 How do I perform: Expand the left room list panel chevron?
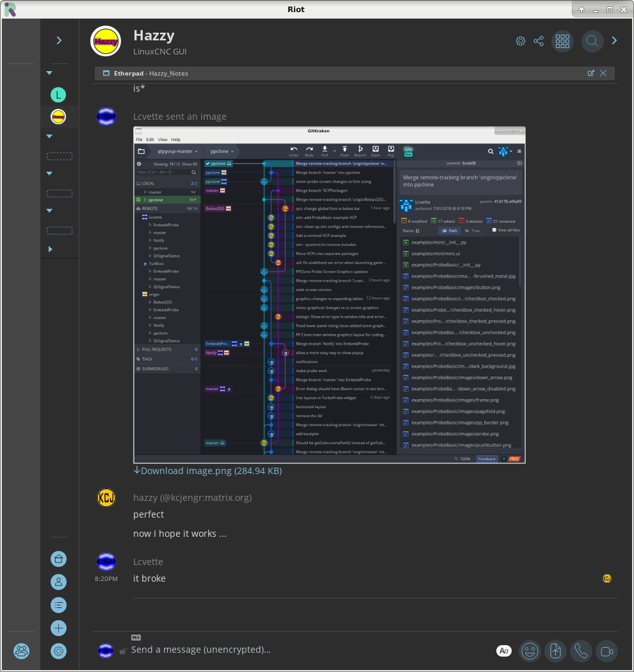tap(59, 40)
